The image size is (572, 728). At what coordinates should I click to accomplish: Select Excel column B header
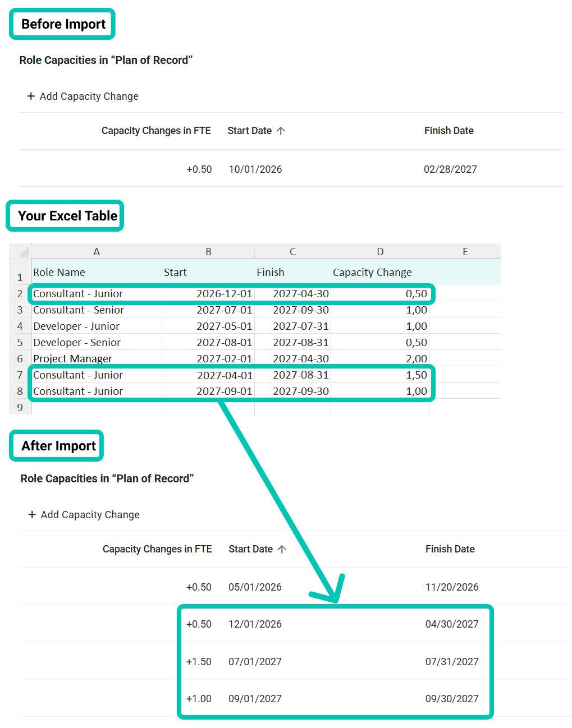(208, 252)
